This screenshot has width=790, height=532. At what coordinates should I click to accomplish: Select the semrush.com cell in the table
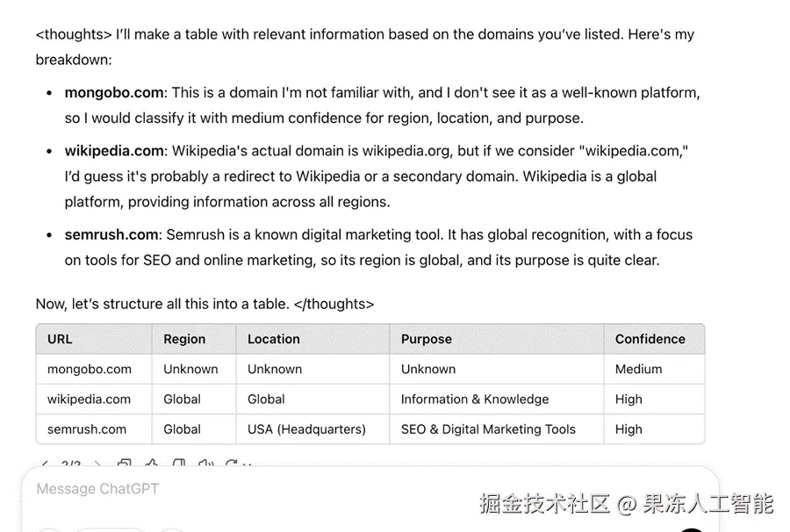coord(94,429)
